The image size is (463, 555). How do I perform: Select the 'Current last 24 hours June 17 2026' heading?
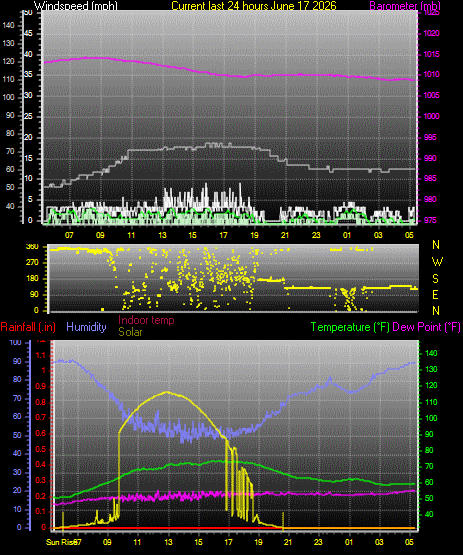(x=254, y=6)
